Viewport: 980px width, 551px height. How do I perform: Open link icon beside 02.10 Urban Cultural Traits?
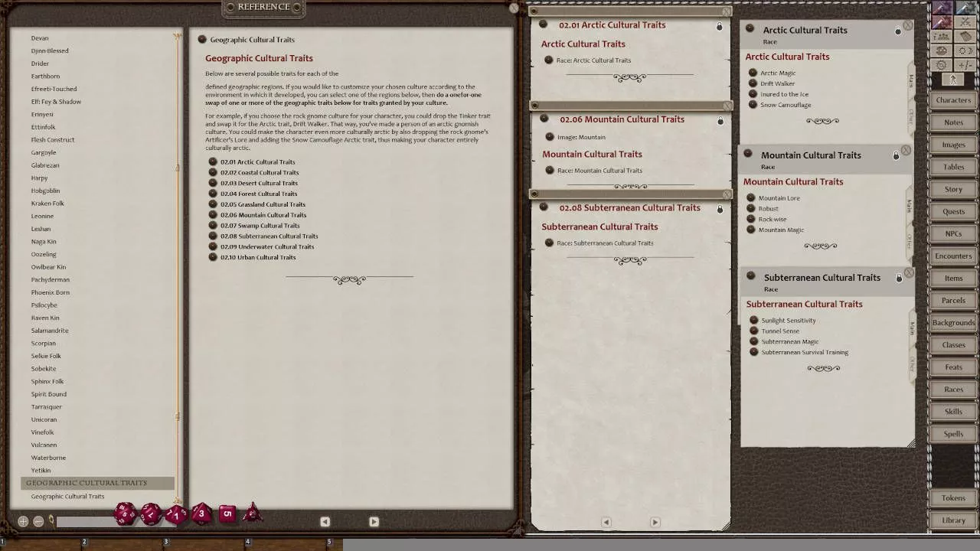point(213,257)
